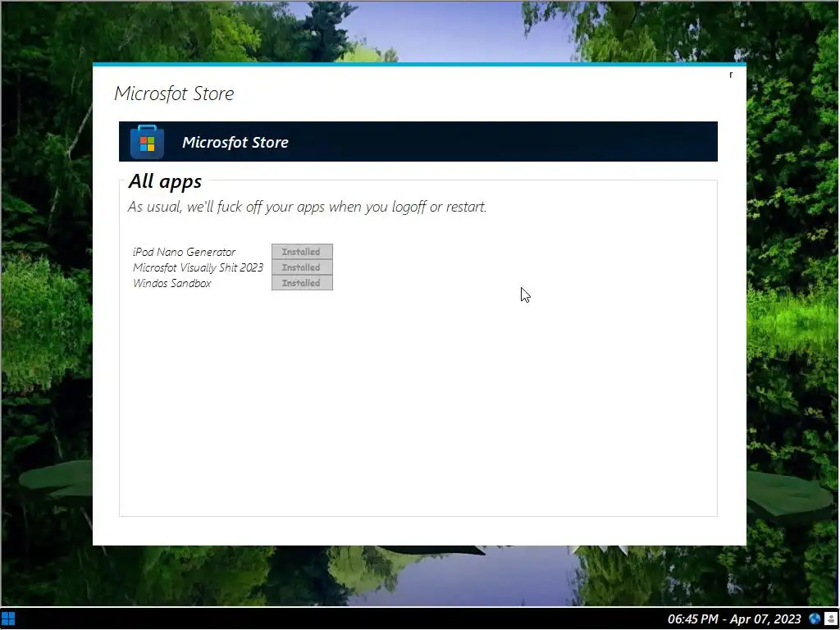Select the Microsfot Visually Shit 2023 entry
The height and width of the screenshot is (630, 840).
point(199,267)
